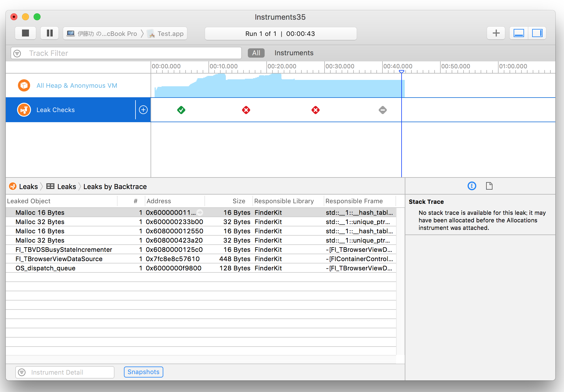
Task: Open the Leaks table view breadcrumb
Action: (61, 186)
